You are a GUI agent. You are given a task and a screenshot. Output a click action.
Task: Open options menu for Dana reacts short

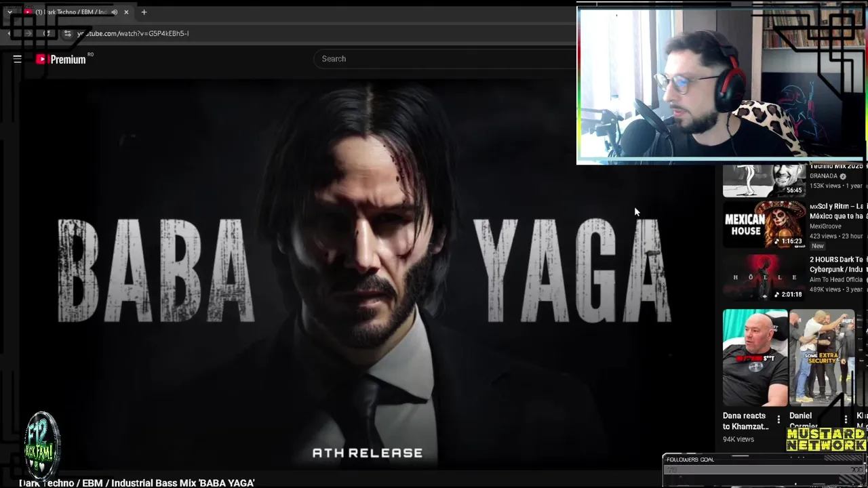778,420
